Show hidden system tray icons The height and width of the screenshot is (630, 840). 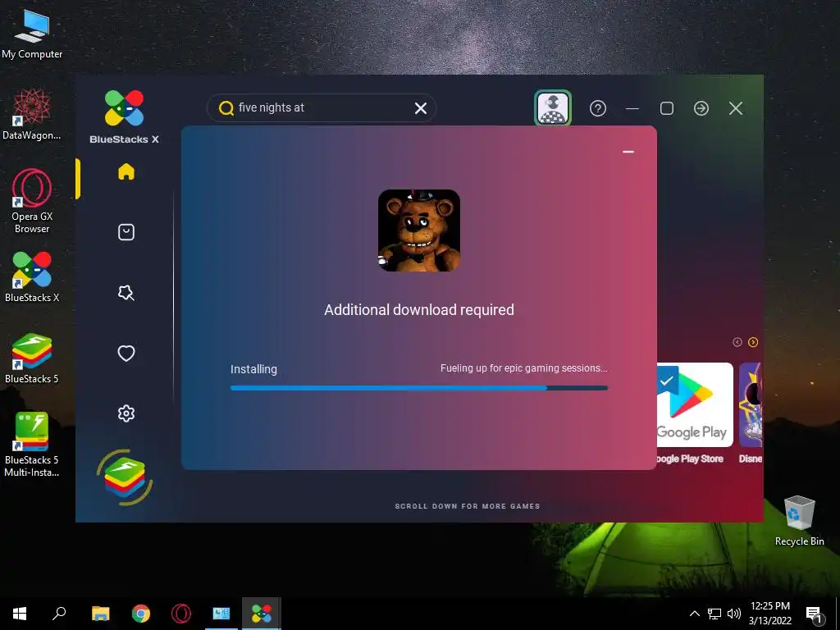[x=694, y=614]
